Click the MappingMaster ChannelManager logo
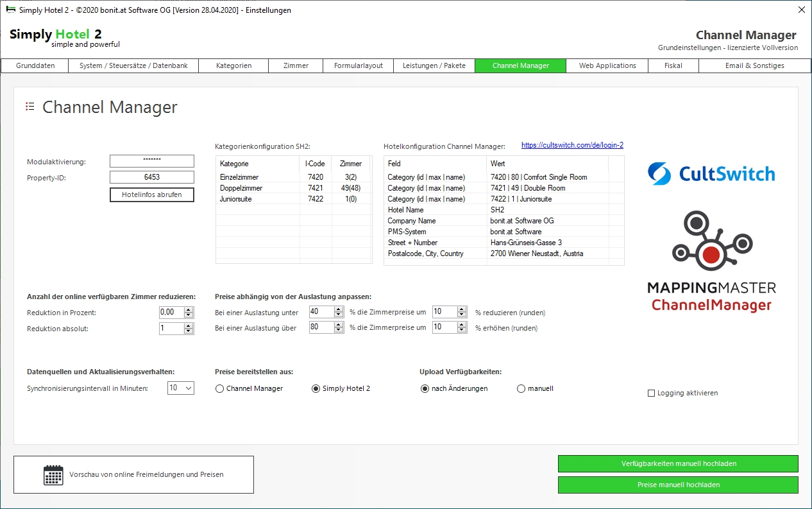Image resolution: width=812 pixels, height=509 pixels. point(711,262)
